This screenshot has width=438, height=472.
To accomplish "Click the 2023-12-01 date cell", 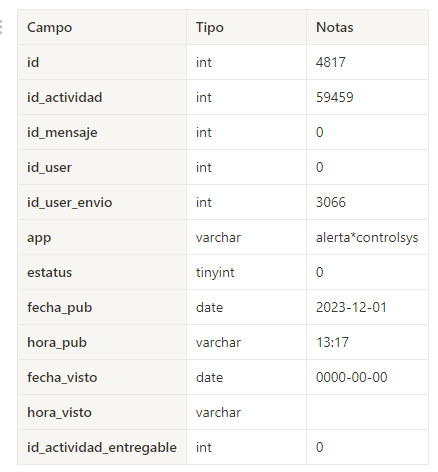I will tap(367, 307).
